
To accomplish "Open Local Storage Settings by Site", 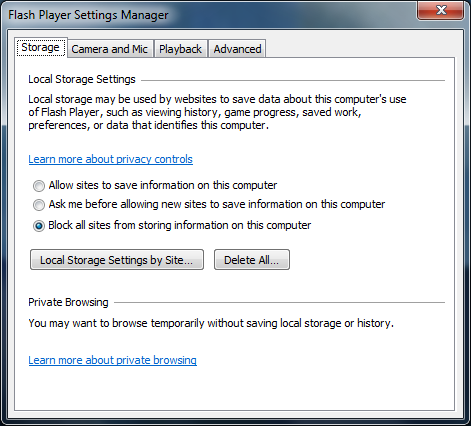I will pos(117,260).
